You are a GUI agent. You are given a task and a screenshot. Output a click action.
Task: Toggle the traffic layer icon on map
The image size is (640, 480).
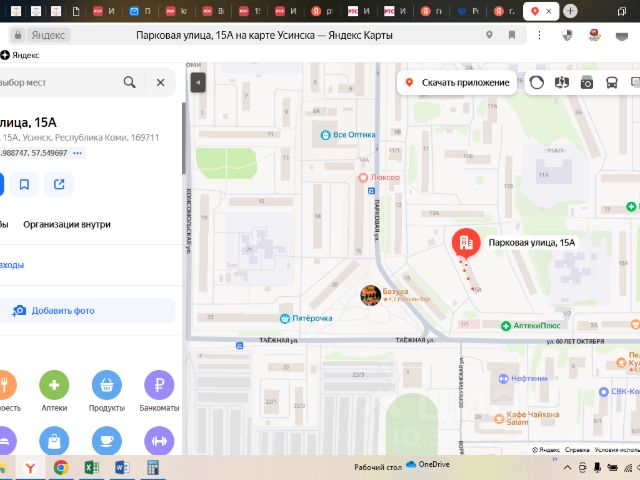536,83
